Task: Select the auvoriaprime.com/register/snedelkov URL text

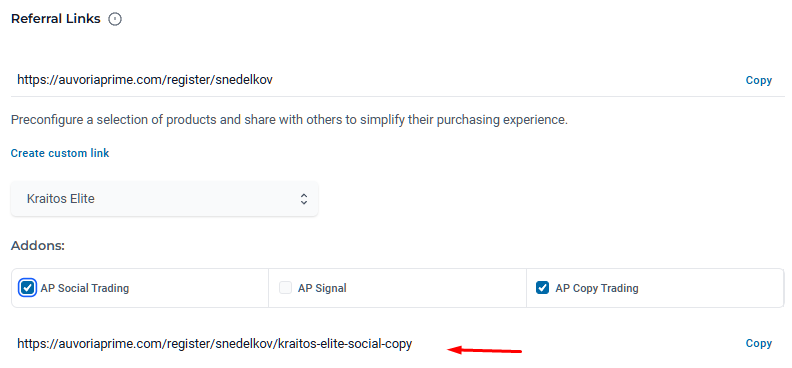Action: tap(145, 80)
